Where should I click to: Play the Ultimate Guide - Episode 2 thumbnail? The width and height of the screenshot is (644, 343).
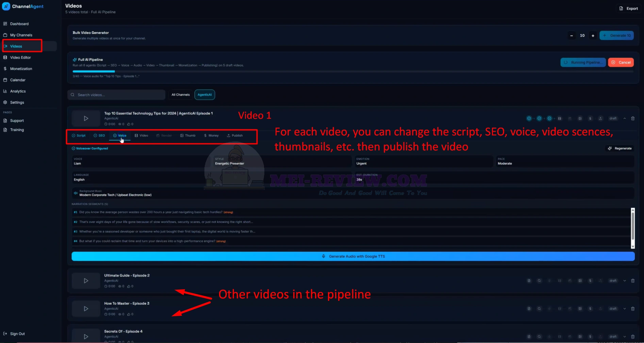pyautogui.click(x=86, y=281)
